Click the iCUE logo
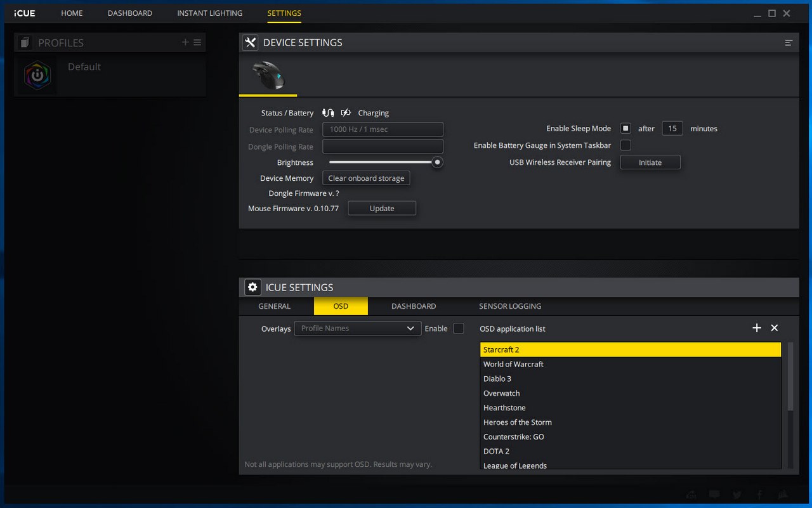This screenshot has height=508, width=812. pos(25,13)
